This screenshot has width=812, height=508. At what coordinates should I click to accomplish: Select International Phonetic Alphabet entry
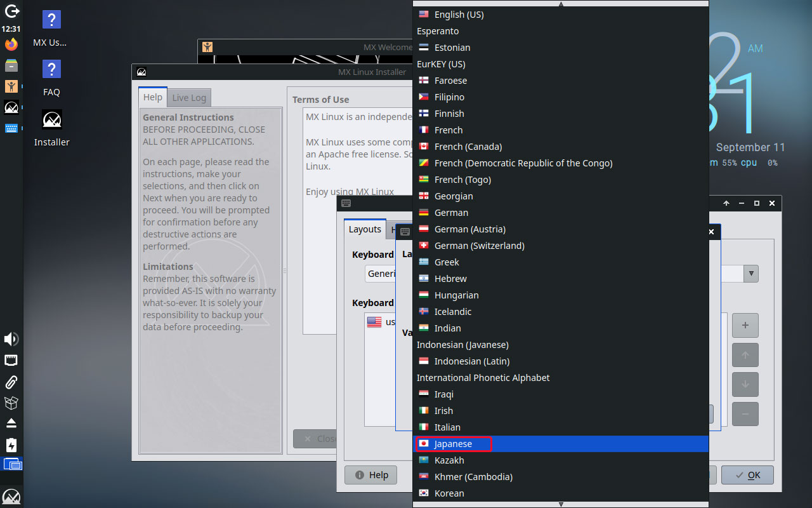tap(561, 378)
